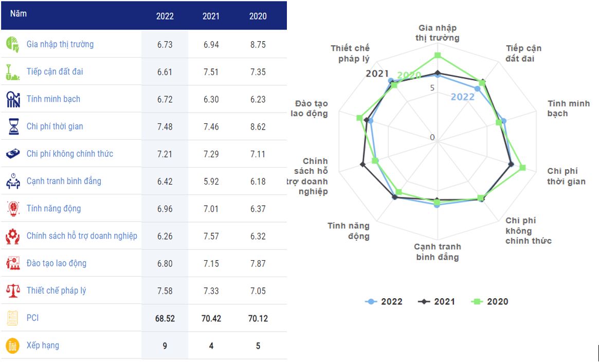Toggle the 2020 series in chart legend

pos(489,302)
